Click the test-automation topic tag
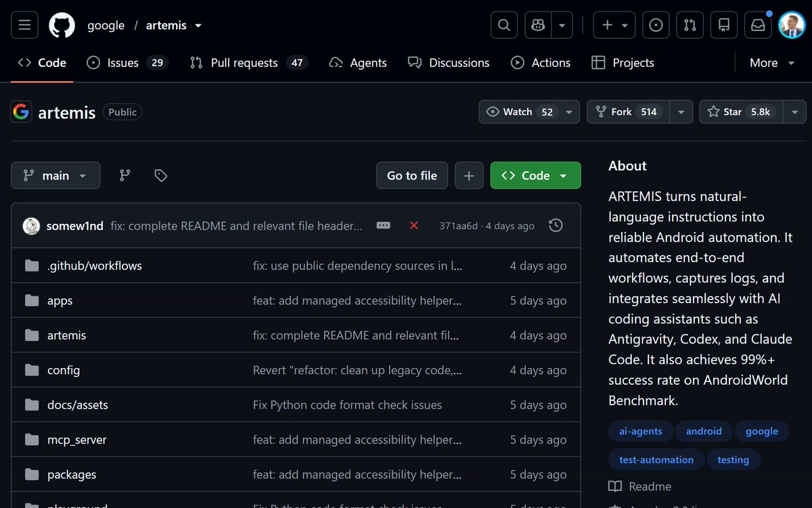 click(656, 459)
